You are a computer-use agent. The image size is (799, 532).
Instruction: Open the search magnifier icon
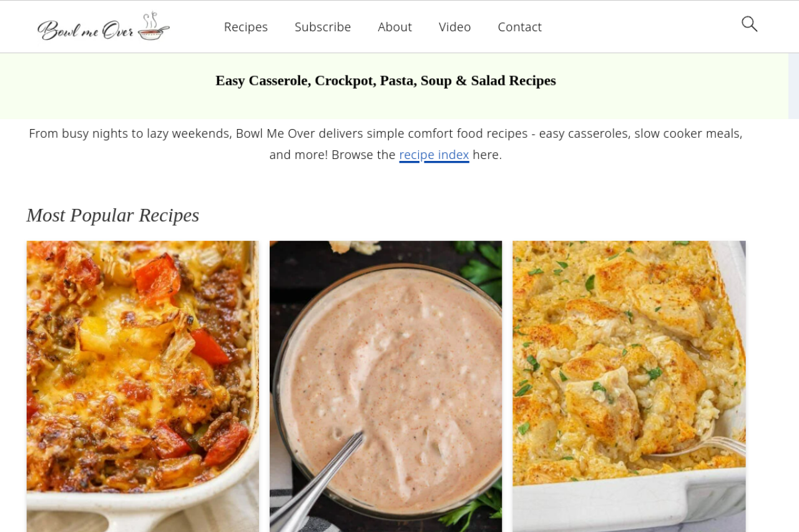tap(749, 24)
